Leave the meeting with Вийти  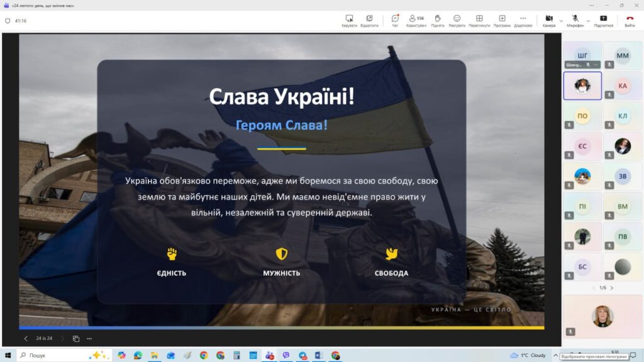pos(630,20)
